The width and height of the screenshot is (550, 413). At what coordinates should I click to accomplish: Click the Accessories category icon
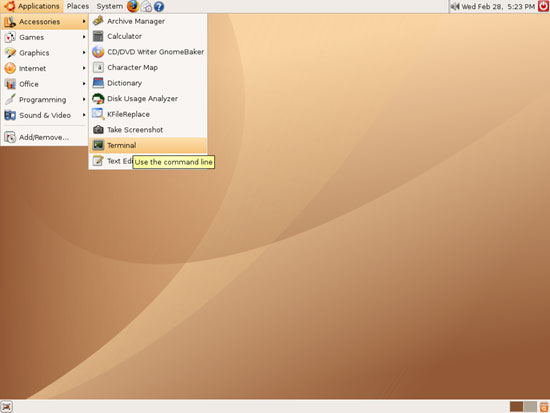(10, 22)
